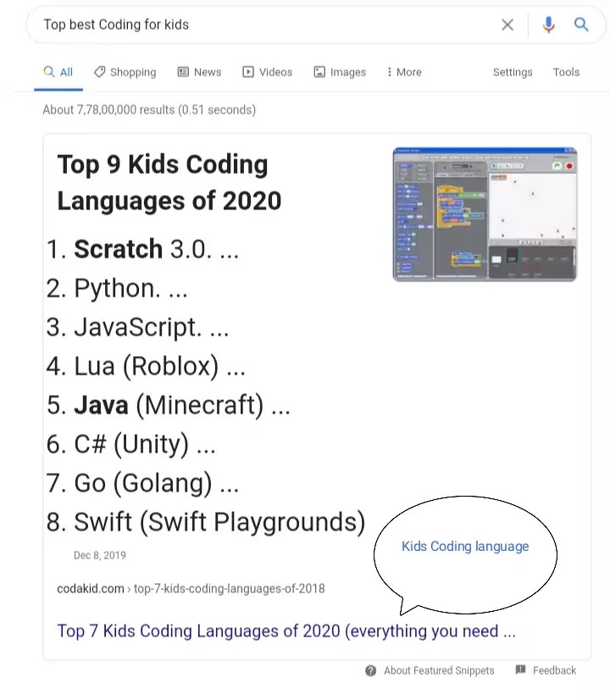The width and height of the screenshot is (610, 700).
Task: Run the search with the magnifier icon
Action: click(x=581, y=24)
